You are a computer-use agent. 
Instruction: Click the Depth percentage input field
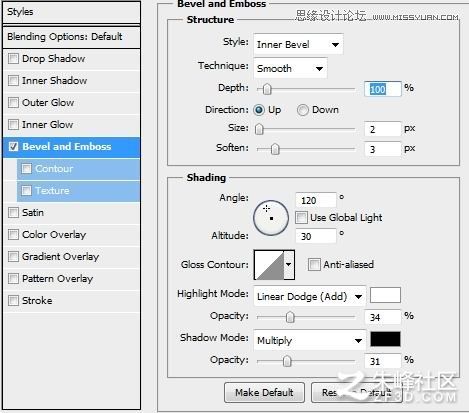coord(383,89)
